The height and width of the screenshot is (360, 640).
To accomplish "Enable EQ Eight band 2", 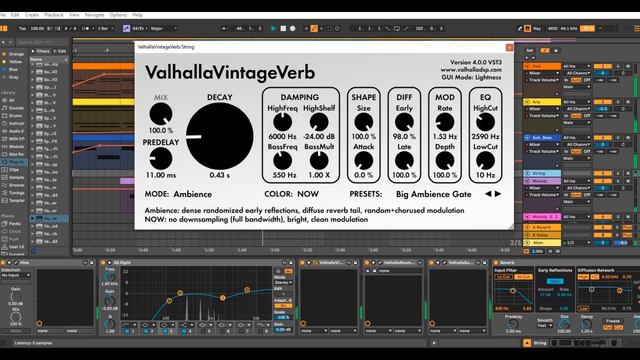I will [x=146, y=331].
